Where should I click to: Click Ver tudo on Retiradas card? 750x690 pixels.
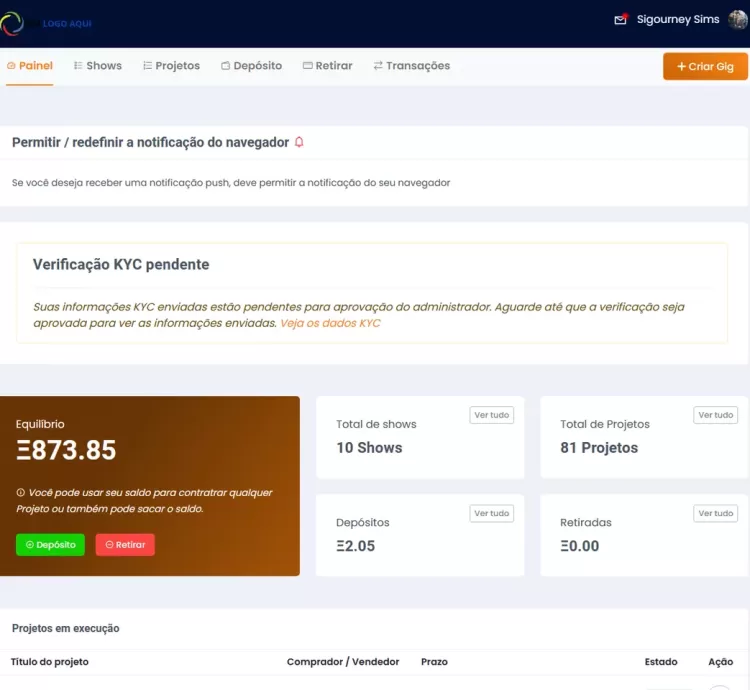(715, 513)
